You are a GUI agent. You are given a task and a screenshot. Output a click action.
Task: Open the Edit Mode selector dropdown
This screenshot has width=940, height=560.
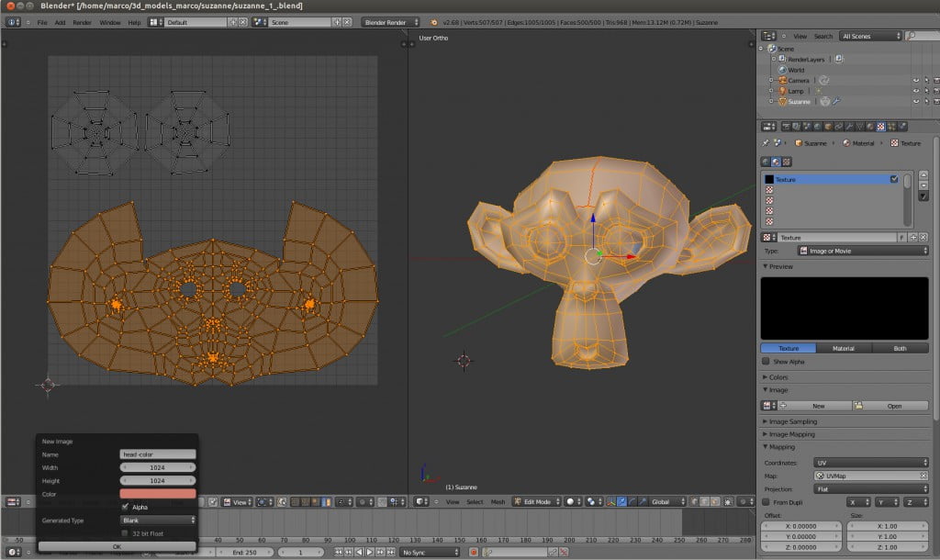click(536, 502)
